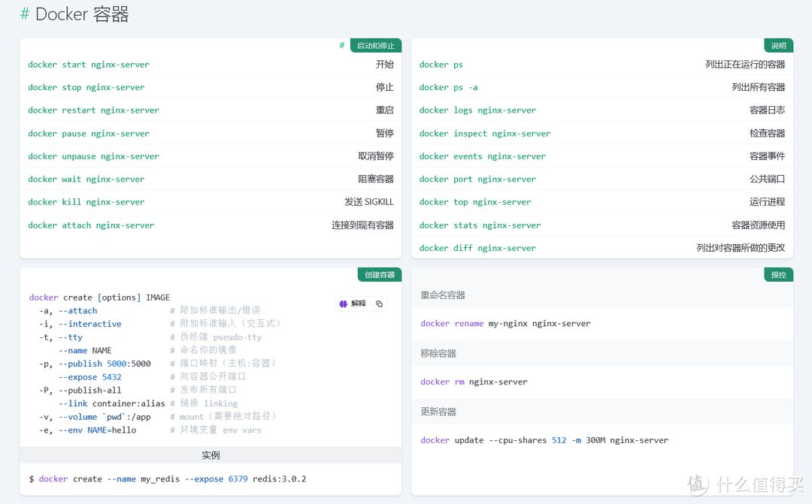Click the 说明 card tag
The height and width of the screenshot is (504, 812).
pyautogui.click(x=778, y=46)
